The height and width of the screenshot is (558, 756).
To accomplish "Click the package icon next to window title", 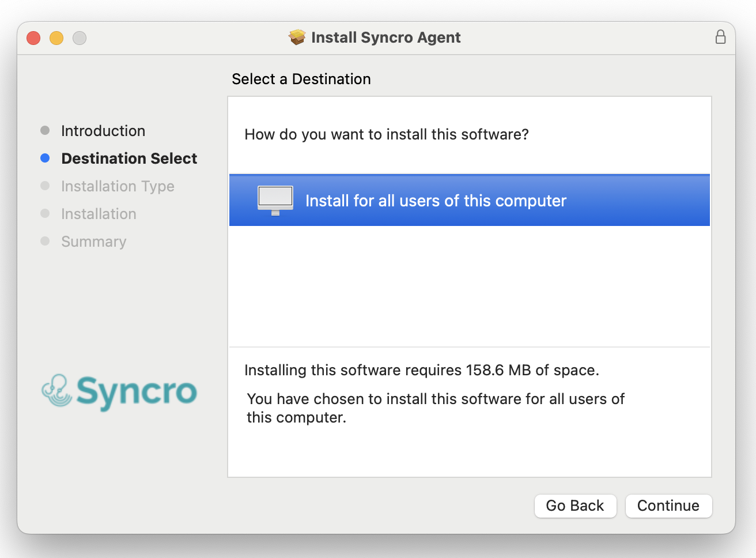I will (297, 37).
